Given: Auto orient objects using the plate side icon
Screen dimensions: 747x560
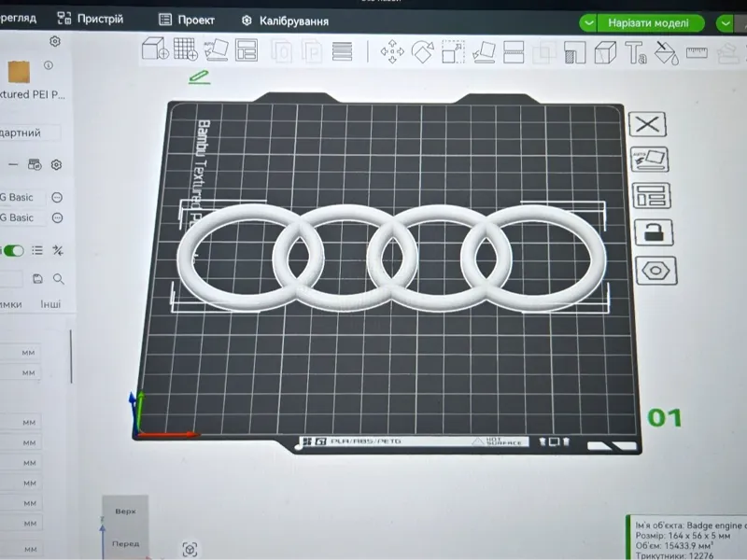Looking at the screenshot, I should [650, 160].
